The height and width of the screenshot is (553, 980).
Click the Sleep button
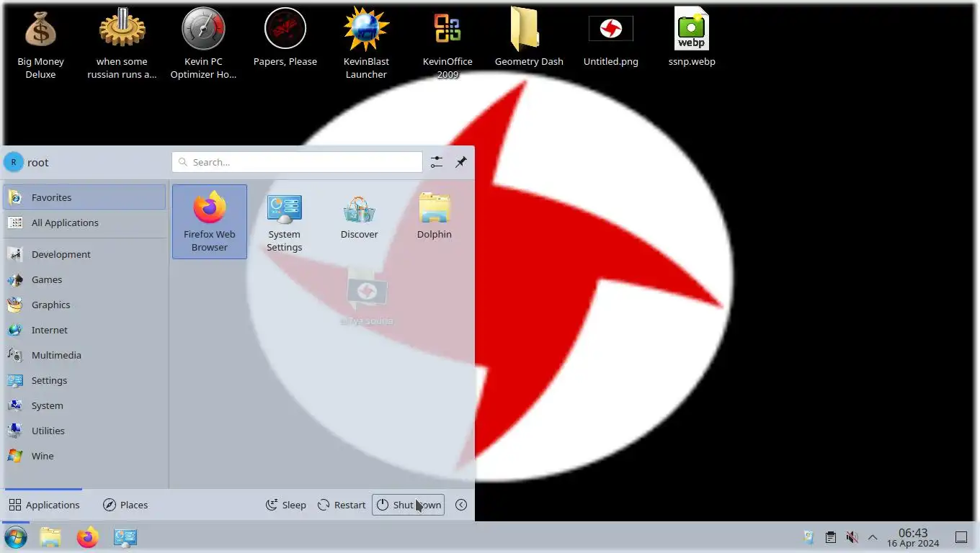286,505
